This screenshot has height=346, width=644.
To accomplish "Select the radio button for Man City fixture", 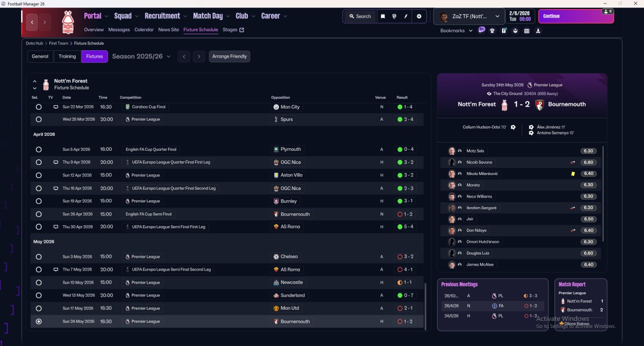I will click(39, 107).
